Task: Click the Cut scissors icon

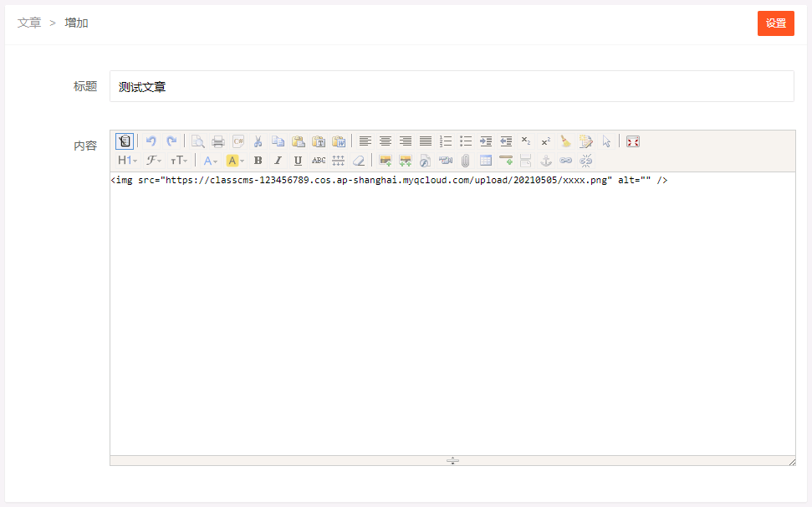Action: click(258, 141)
